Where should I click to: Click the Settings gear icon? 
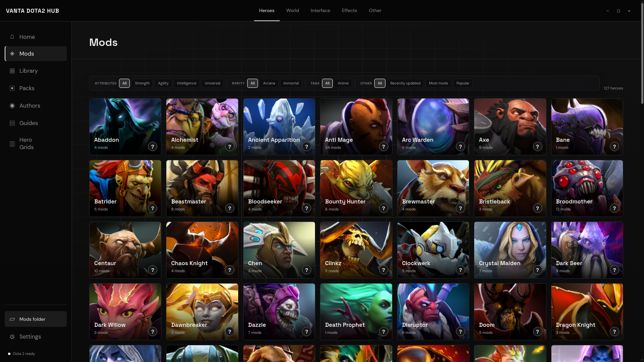coord(12,337)
